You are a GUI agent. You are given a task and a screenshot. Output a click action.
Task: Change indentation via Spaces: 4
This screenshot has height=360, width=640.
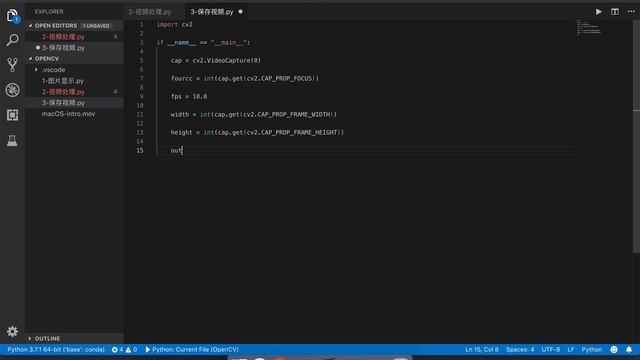pos(520,349)
